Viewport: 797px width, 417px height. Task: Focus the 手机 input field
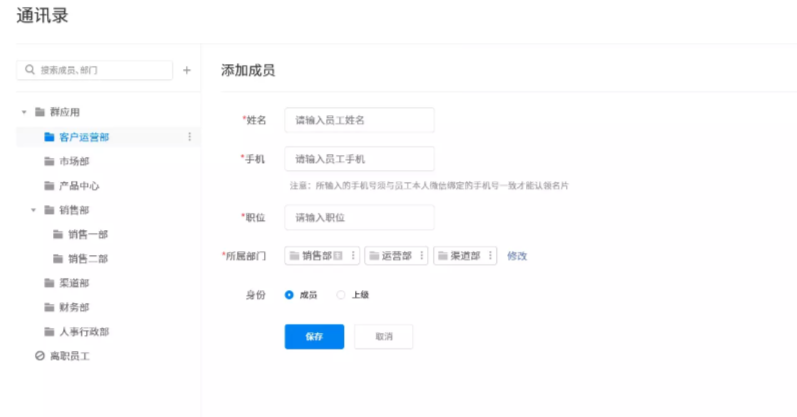click(x=359, y=159)
